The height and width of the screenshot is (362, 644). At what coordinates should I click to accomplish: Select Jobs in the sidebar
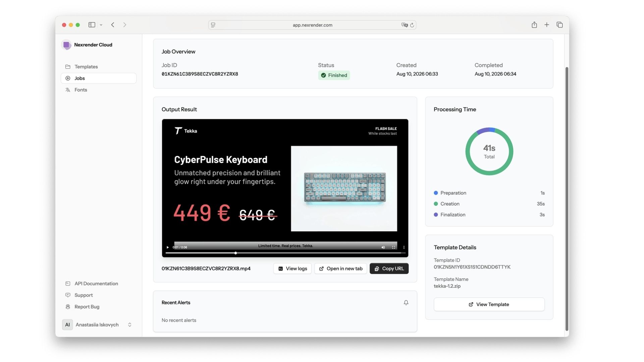coord(99,78)
